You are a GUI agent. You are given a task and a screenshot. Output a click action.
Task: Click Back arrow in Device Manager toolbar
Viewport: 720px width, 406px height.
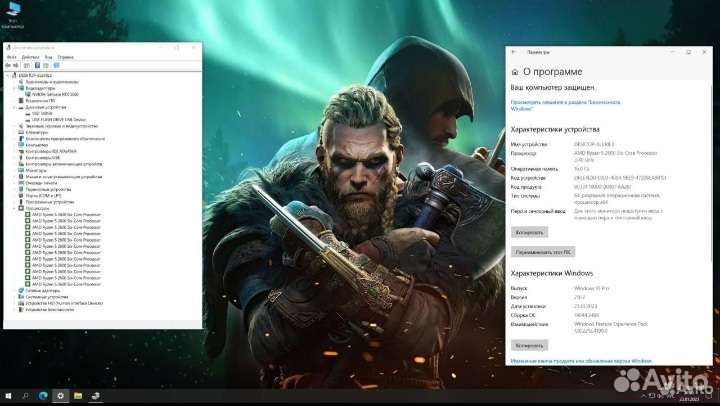[x=8, y=66]
